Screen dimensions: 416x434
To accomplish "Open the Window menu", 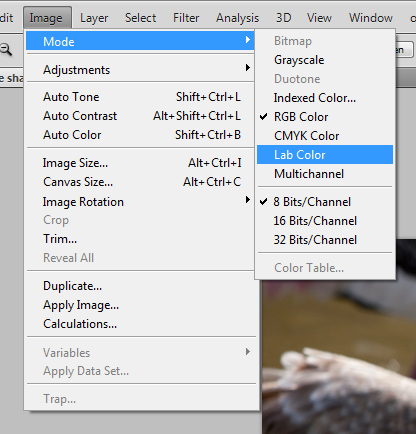I will [371, 18].
